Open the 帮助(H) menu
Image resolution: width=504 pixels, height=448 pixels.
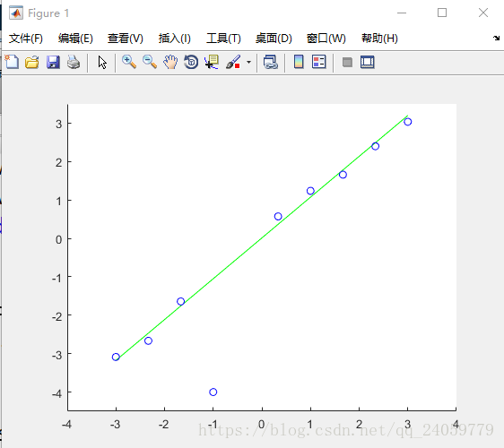pos(379,39)
